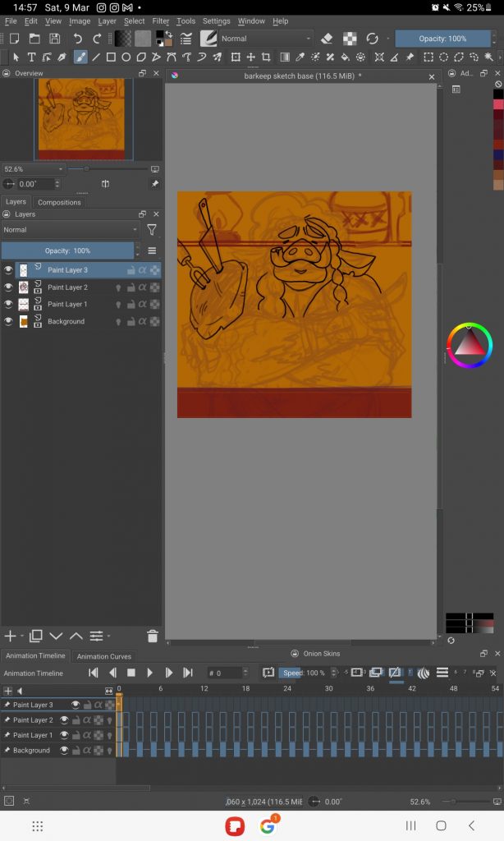504x841 pixels.
Task: Toggle Paint Layer 2 visibility in timeline
Action: [x=64, y=719]
